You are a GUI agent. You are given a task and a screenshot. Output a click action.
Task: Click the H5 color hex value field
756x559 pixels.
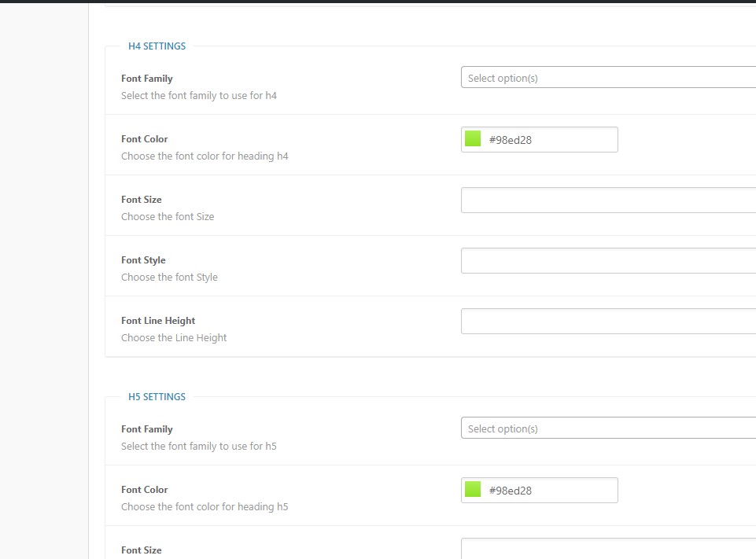(549, 491)
